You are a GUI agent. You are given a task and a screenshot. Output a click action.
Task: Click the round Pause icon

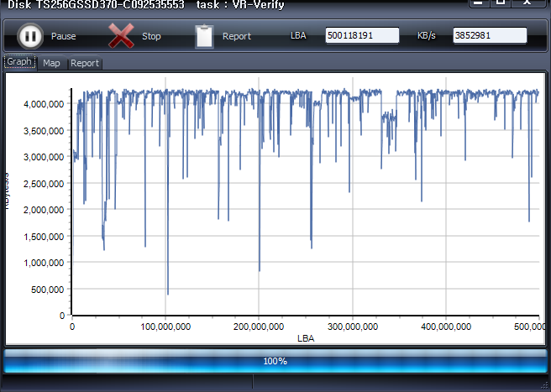click(30, 36)
